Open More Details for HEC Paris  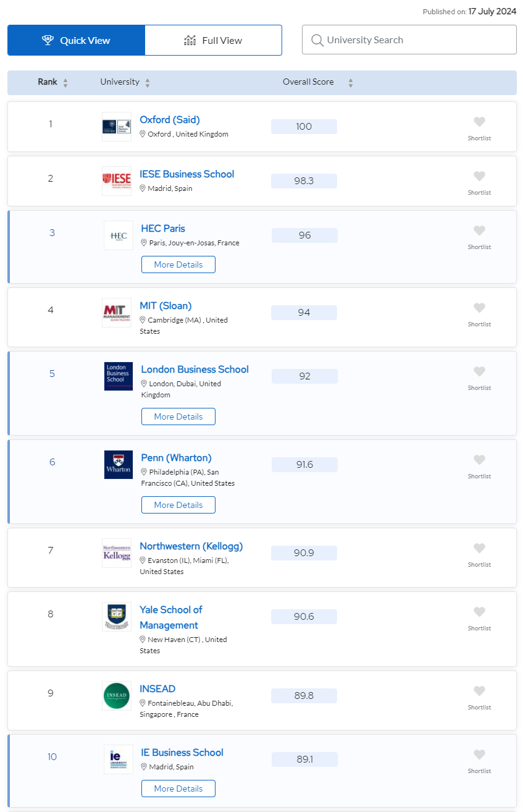[x=178, y=264]
